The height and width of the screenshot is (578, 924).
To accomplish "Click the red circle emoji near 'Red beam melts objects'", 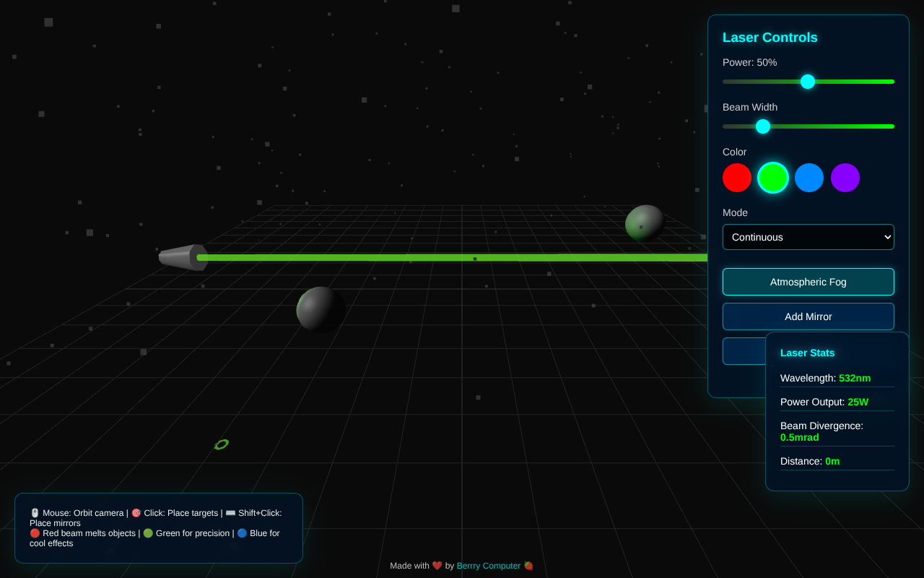I will tap(35, 533).
